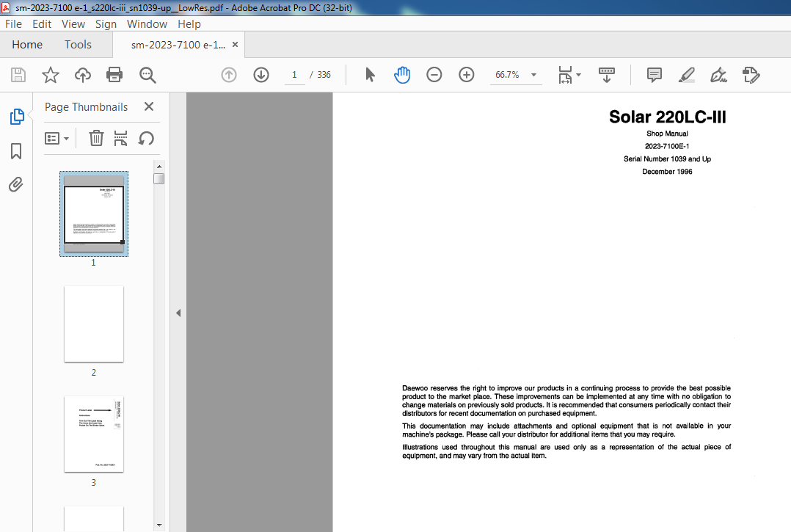
Task: Select page 1 thumbnail
Action: point(94,214)
